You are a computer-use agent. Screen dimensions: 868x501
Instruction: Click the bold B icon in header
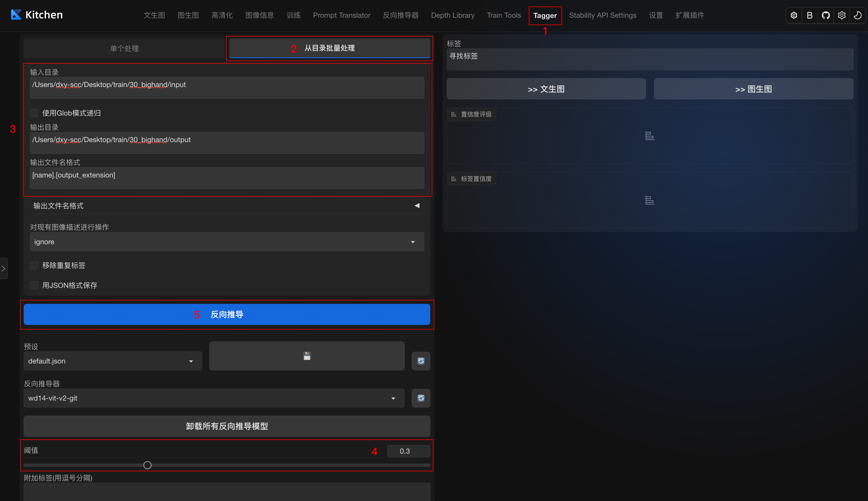click(809, 15)
